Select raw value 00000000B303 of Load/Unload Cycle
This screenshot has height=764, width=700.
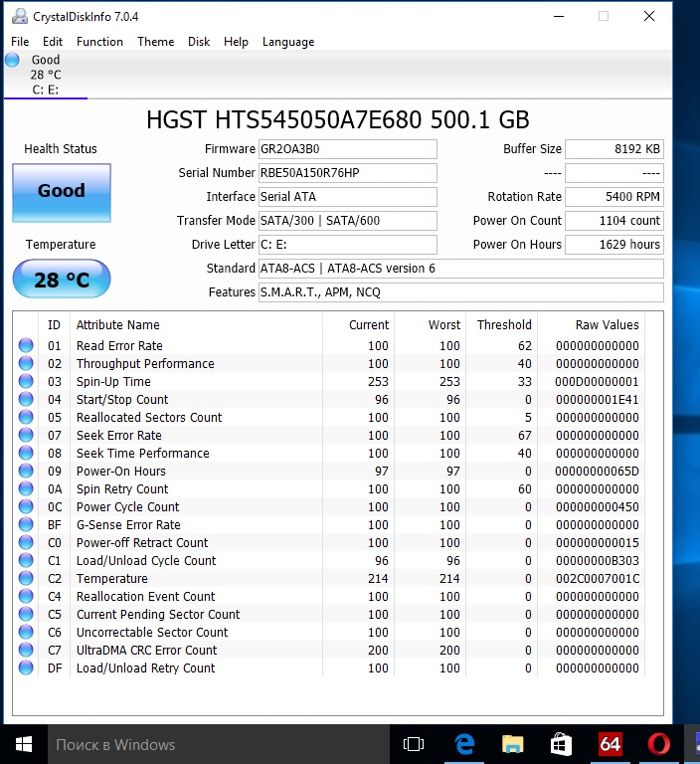598,560
